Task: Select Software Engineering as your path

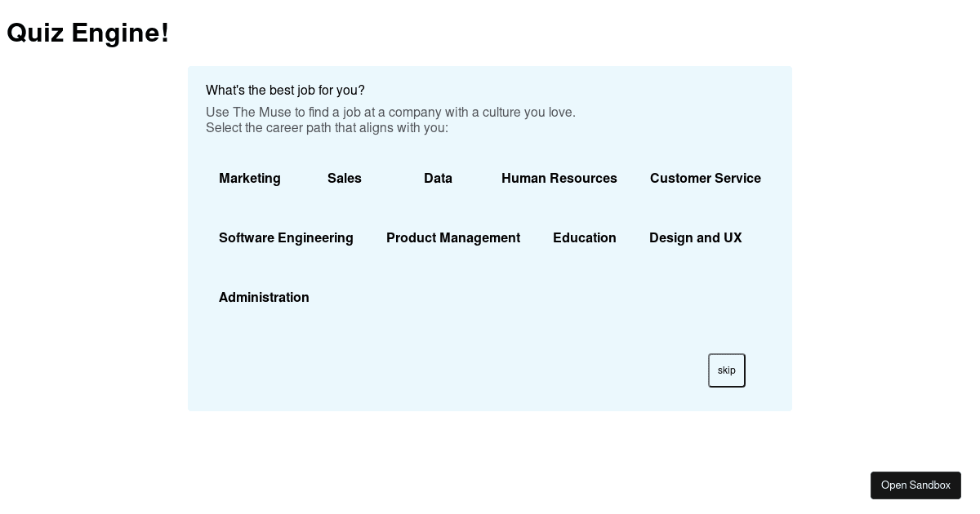Action: 286,238
